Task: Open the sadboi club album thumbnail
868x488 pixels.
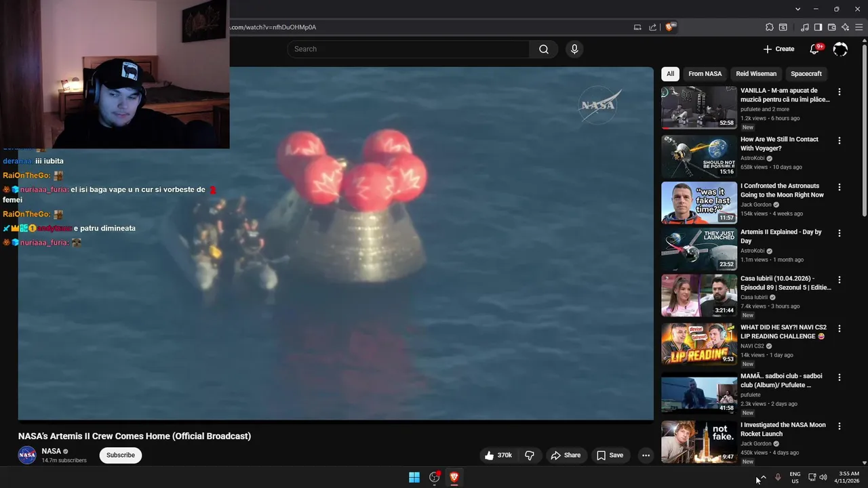Action: pyautogui.click(x=698, y=393)
